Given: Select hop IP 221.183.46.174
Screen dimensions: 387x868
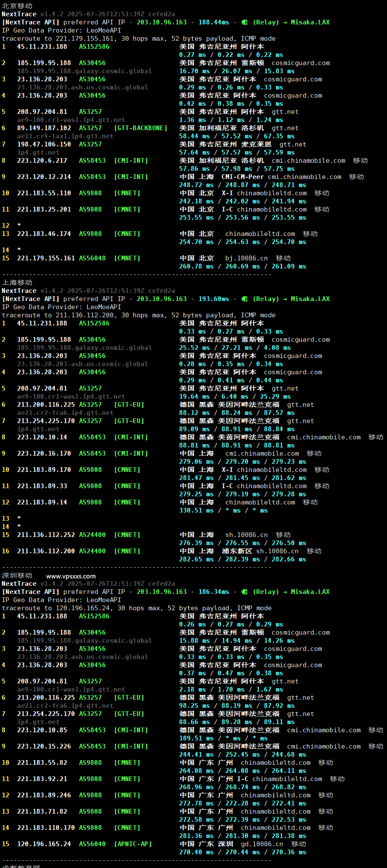Looking at the screenshot, I should pos(44,234).
